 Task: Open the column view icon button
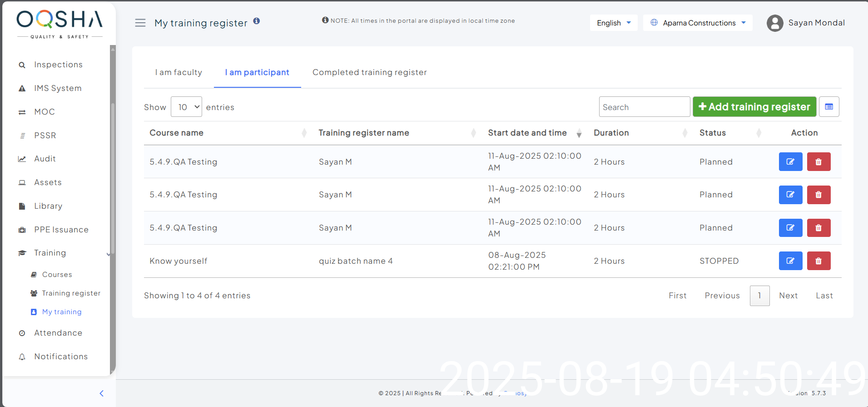coord(829,107)
